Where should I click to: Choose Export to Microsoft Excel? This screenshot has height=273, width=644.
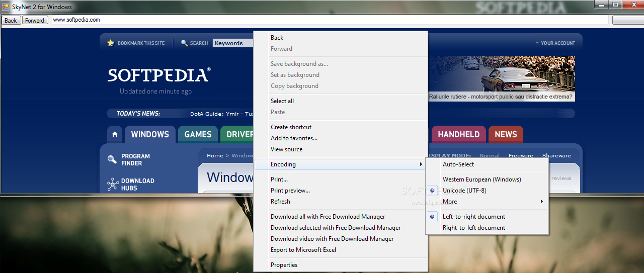point(341,250)
